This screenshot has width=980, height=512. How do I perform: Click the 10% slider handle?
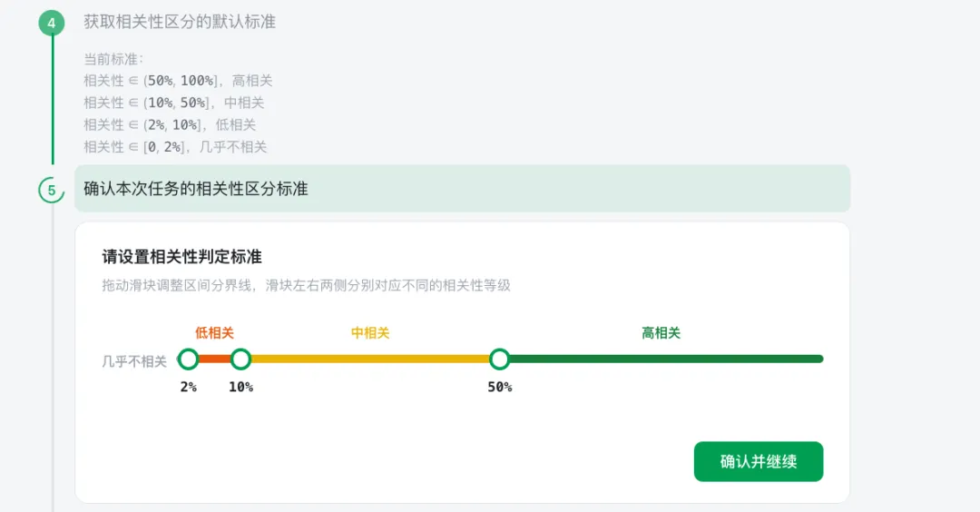(240, 359)
